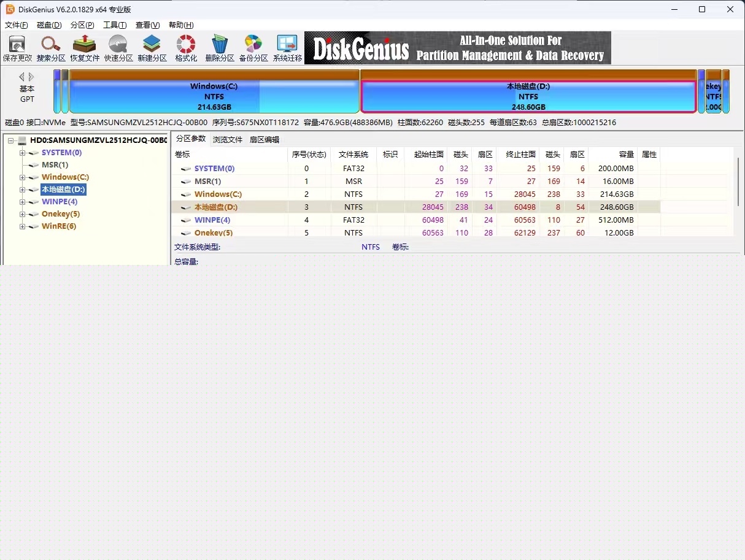Sort by the 容量 column header
This screenshot has height=560, width=745.
point(613,155)
